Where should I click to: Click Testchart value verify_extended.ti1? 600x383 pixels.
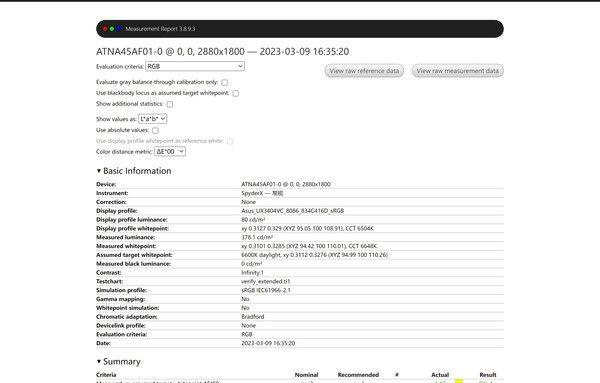click(x=266, y=281)
